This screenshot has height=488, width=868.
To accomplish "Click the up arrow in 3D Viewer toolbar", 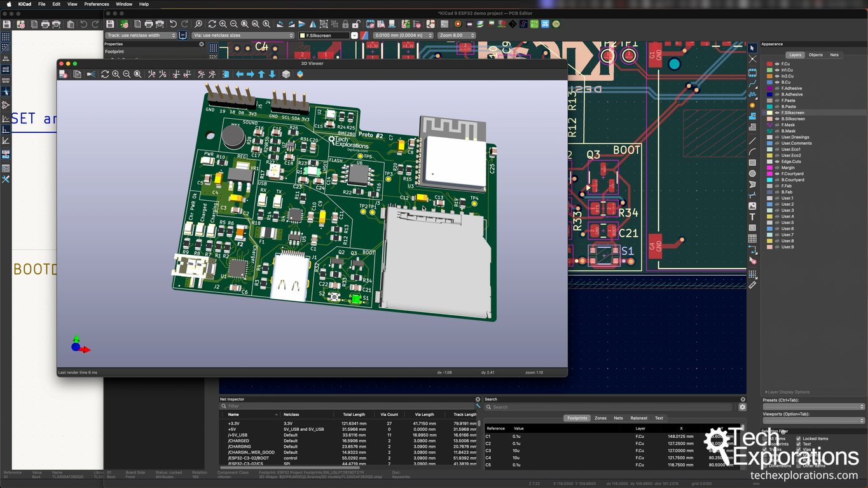I will pyautogui.click(x=261, y=74).
